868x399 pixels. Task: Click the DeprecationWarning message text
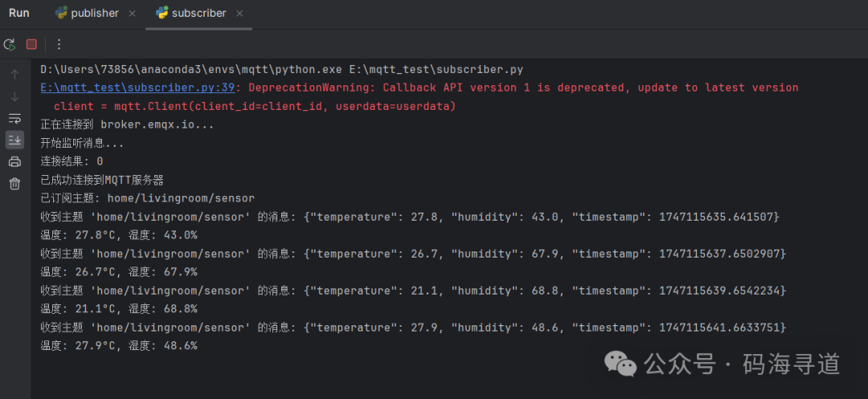(524, 88)
